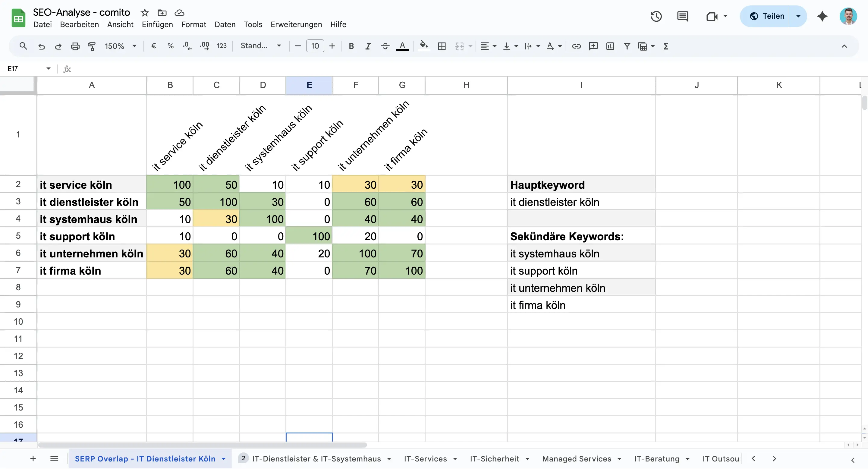Click the paint format roller icon
The height and width of the screenshot is (469, 868).
(91, 46)
